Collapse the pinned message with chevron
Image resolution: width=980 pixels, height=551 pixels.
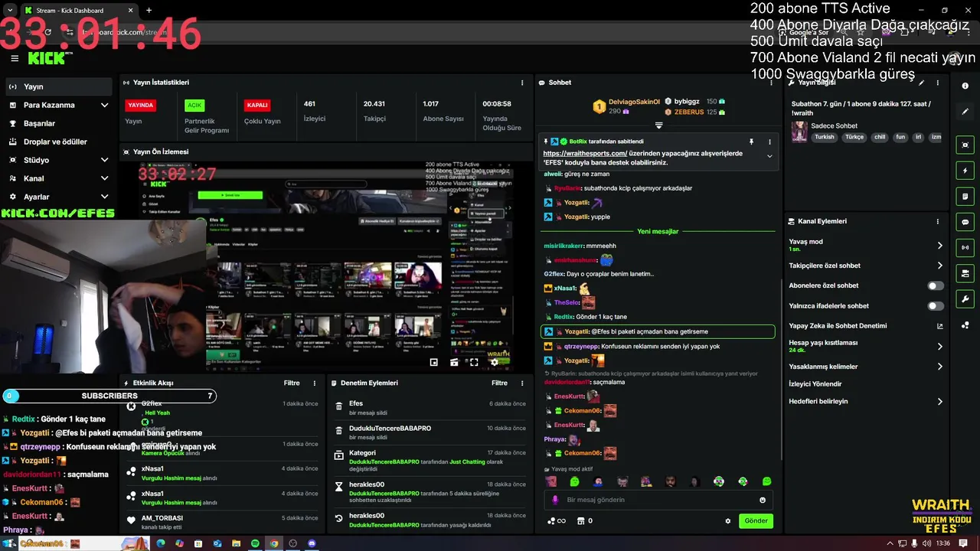pyautogui.click(x=769, y=156)
